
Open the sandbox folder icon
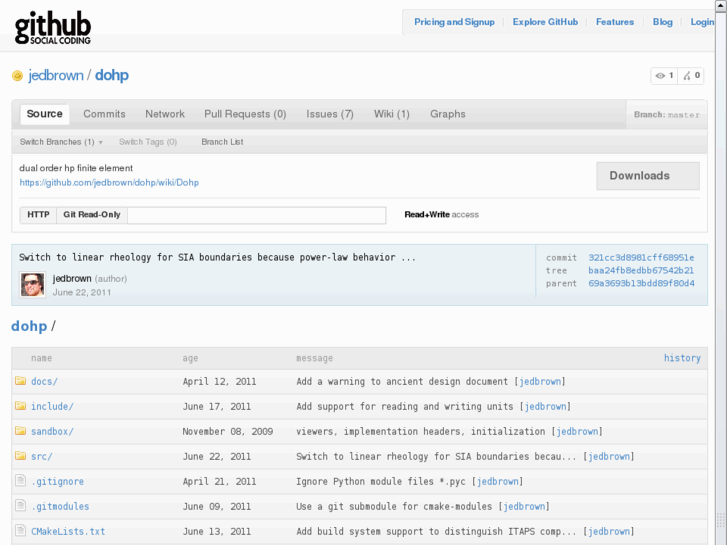pyautogui.click(x=20, y=431)
